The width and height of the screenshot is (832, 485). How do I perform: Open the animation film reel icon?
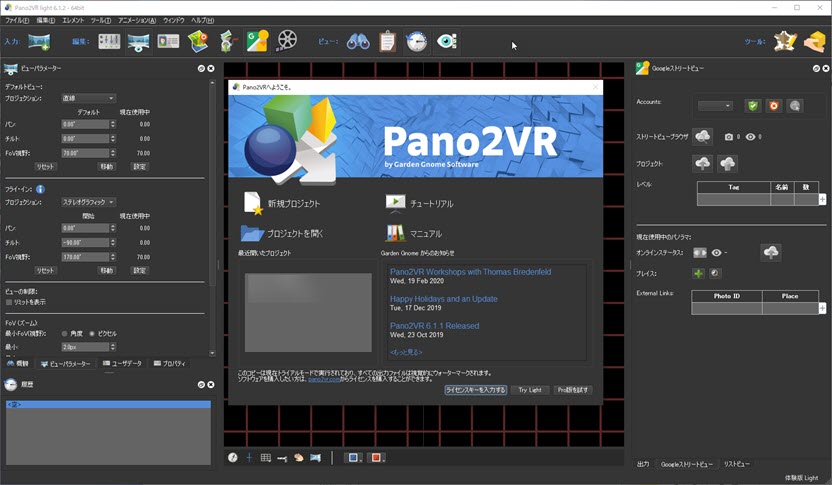[287, 41]
